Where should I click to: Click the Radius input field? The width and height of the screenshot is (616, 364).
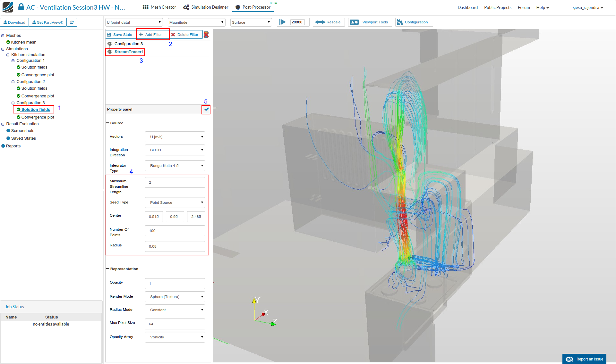175,246
